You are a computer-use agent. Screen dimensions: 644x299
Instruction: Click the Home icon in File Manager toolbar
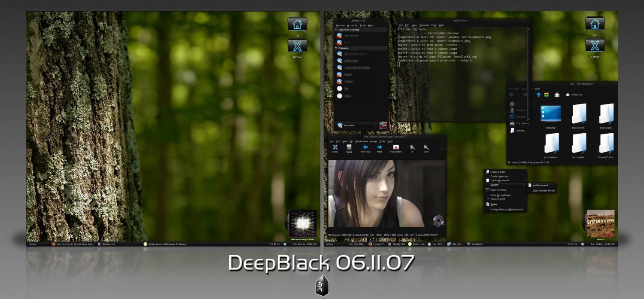point(557,95)
